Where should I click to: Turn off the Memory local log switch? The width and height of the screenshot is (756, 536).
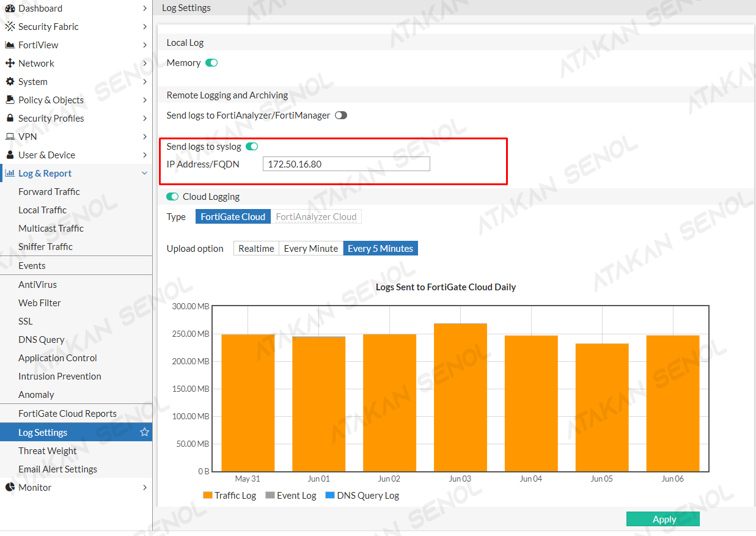(x=211, y=63)
